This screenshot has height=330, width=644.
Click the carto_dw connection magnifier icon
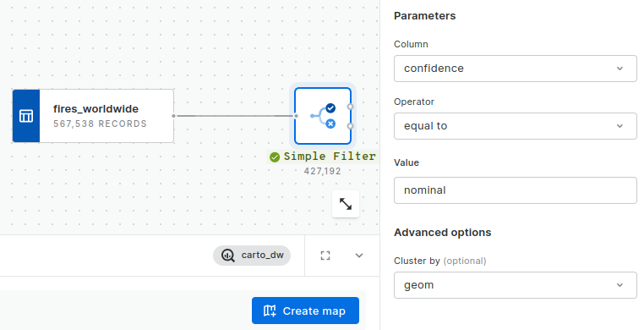[x=228, y=256]
